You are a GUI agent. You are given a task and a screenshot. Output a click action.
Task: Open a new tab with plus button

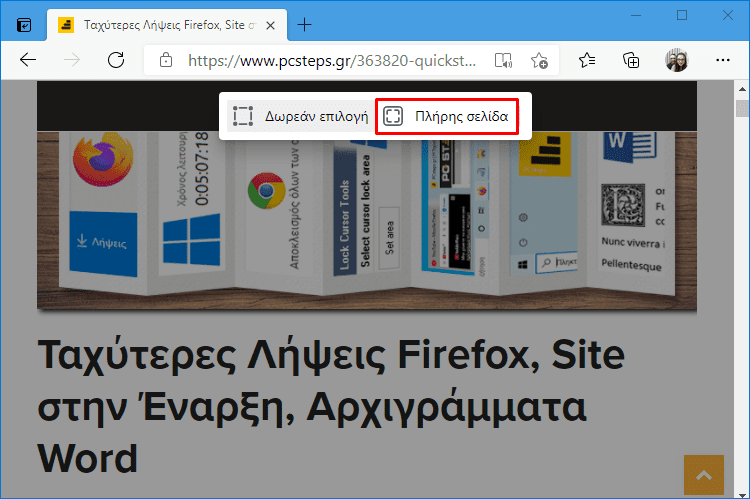point(304,25)
